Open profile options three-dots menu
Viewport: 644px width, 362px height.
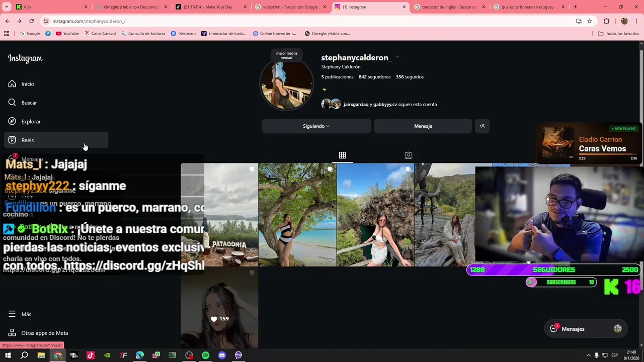pos(397,57)
